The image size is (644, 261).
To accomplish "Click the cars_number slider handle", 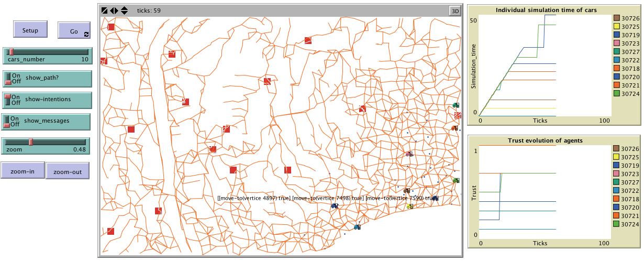I will coord(11,51).
